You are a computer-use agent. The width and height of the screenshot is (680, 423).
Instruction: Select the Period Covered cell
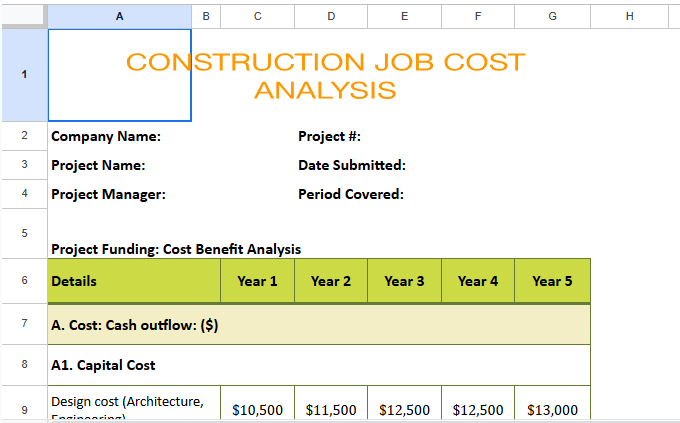tap(350, 194)
